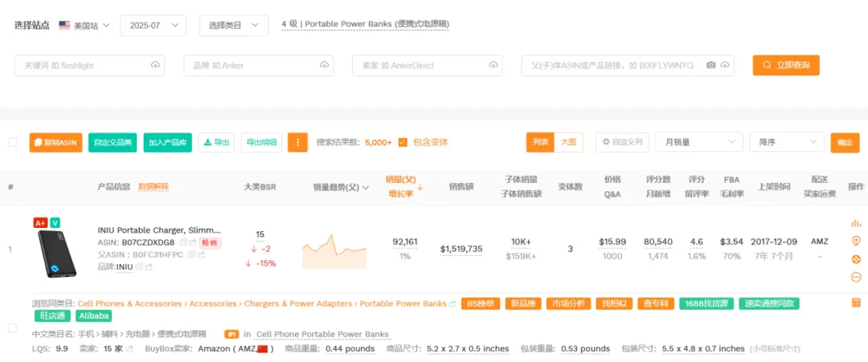Viewport: 868px width, 362px height.
Task: Click the sales trend sparkline chart
Action: [334, 251]
